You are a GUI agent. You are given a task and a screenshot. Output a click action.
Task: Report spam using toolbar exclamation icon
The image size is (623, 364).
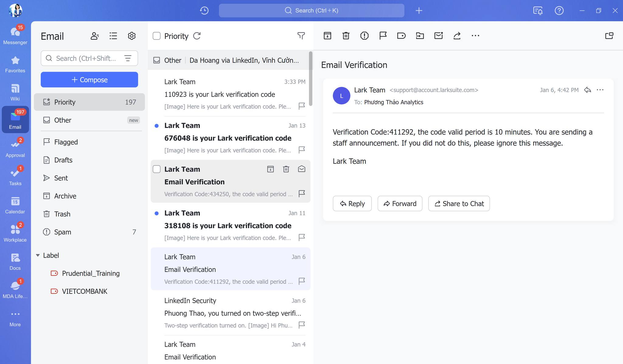tap(364, 36)
